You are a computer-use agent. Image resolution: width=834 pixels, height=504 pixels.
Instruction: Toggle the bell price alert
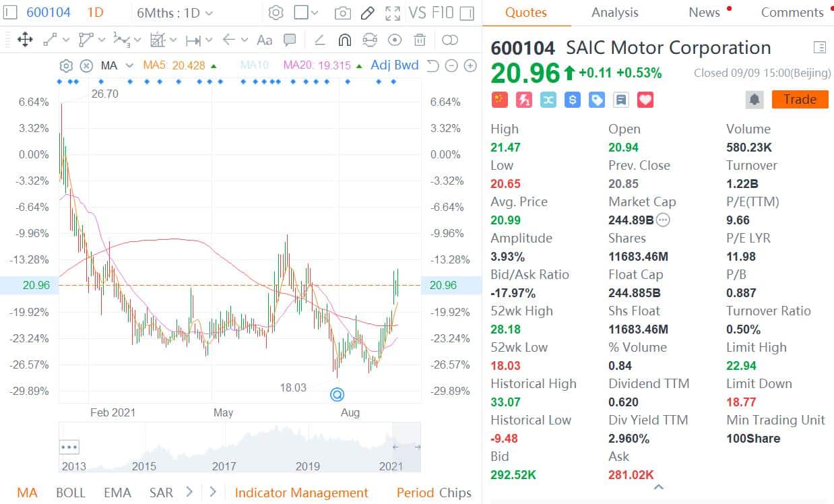(754, 99)
